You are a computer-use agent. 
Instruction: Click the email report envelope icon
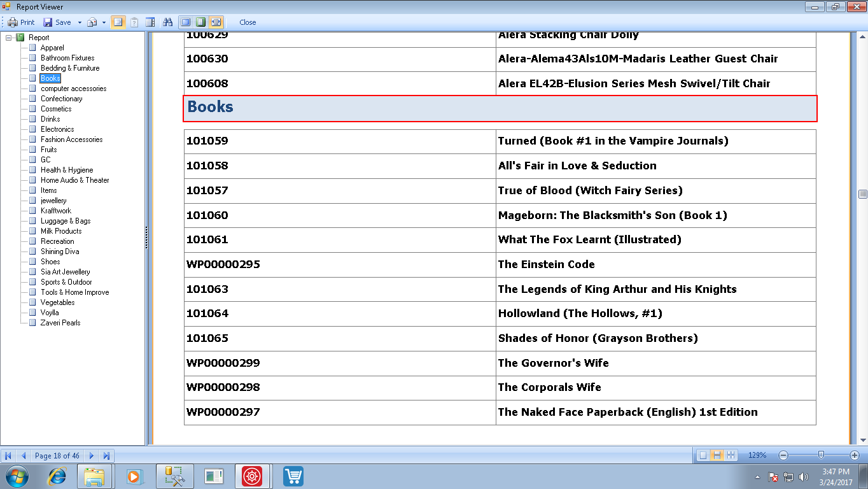pos(92,22)
